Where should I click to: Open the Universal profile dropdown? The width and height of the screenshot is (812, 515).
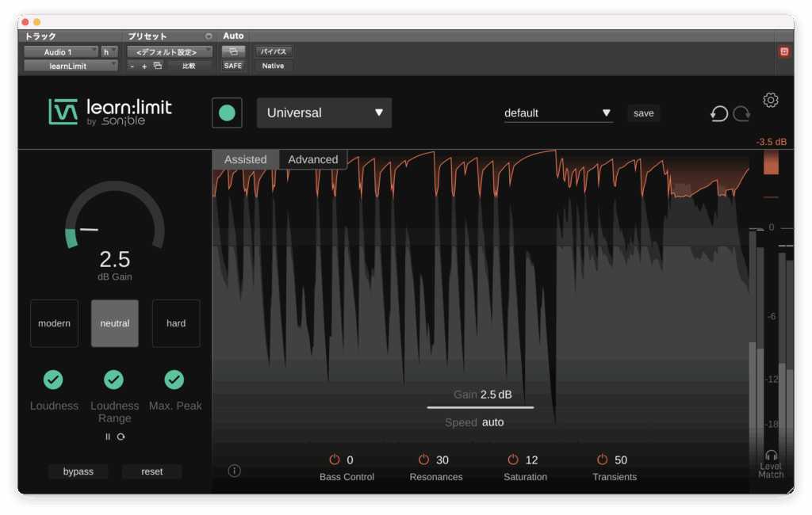click(324, 113)
